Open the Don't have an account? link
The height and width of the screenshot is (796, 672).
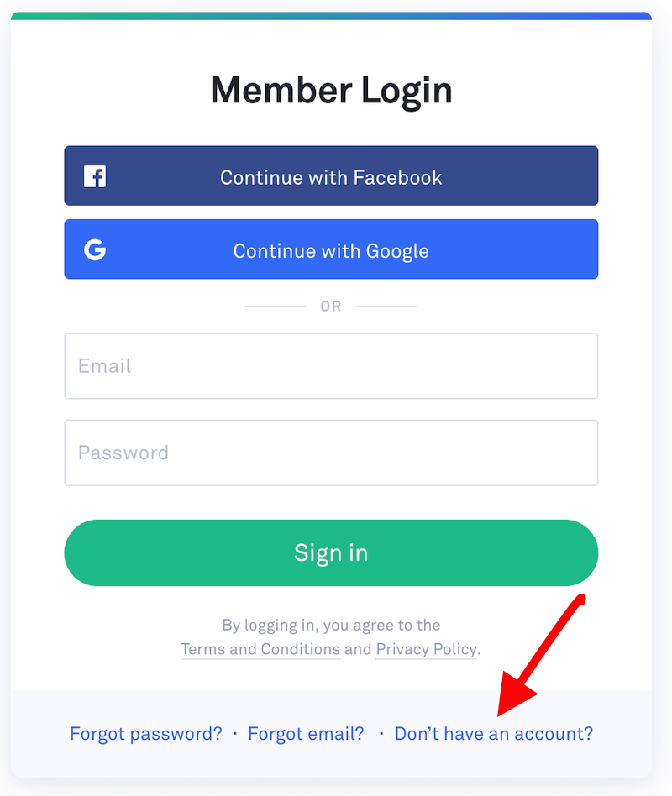[x=494, y=733]
